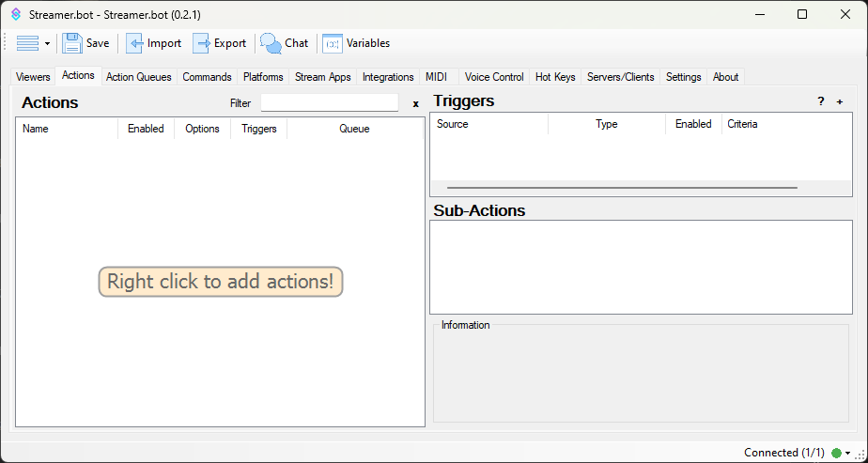Click the Export arrow icon
Image resolution: width=868 pixels, height=463 pixels.
click(x=202, y=43)
